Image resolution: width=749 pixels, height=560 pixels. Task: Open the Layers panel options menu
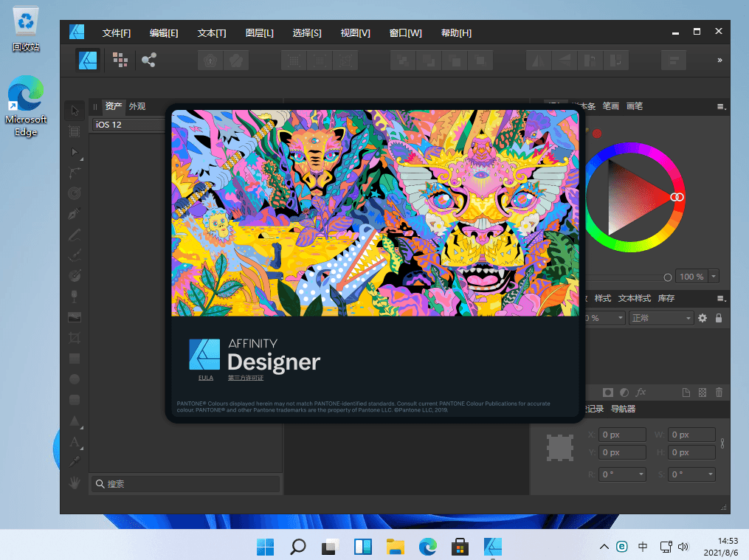(x=721, y=299)
